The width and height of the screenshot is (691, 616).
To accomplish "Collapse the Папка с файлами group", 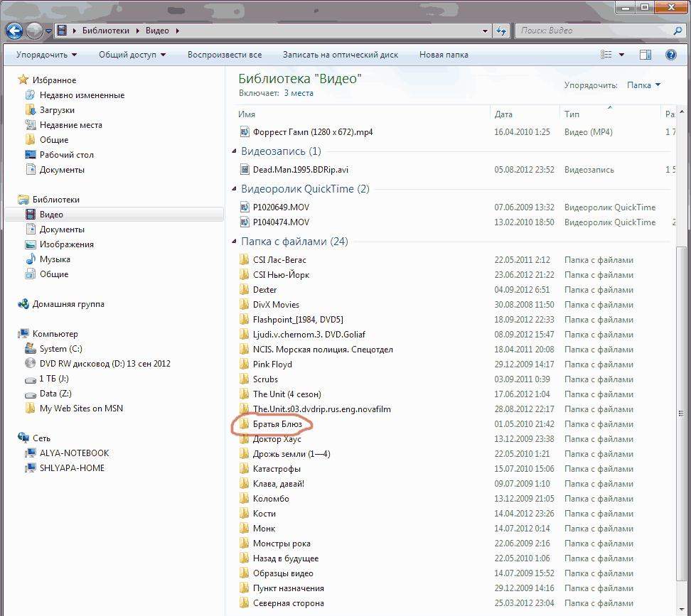I will (235, 242).
